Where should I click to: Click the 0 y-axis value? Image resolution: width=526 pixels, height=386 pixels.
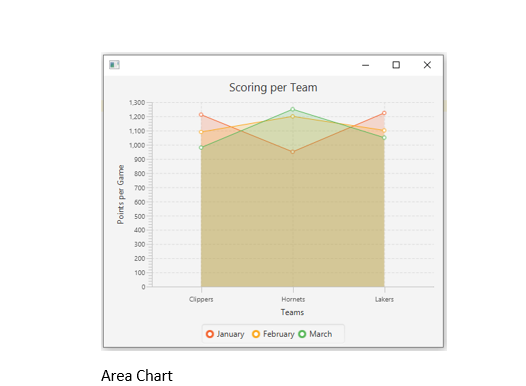click(x=143, y=287)
